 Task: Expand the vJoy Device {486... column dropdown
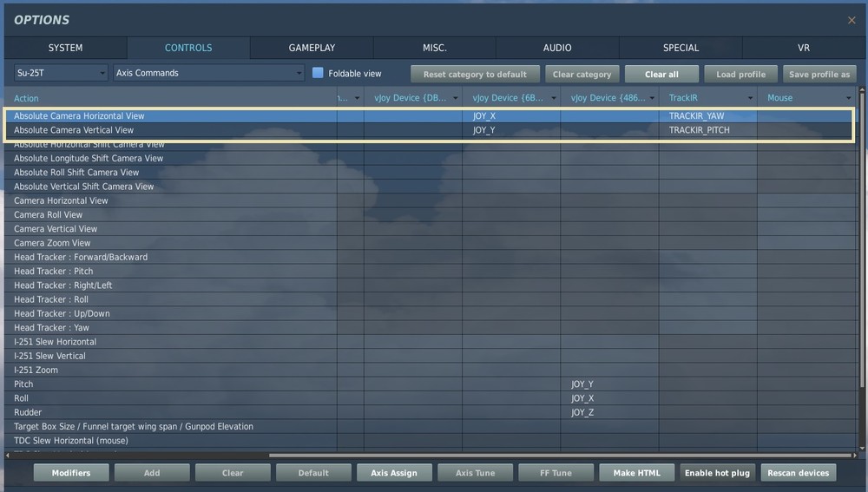point(652,99)
